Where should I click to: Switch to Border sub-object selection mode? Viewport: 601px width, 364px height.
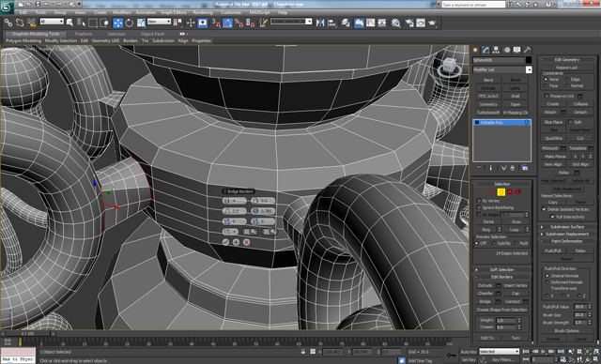[501, 191]
